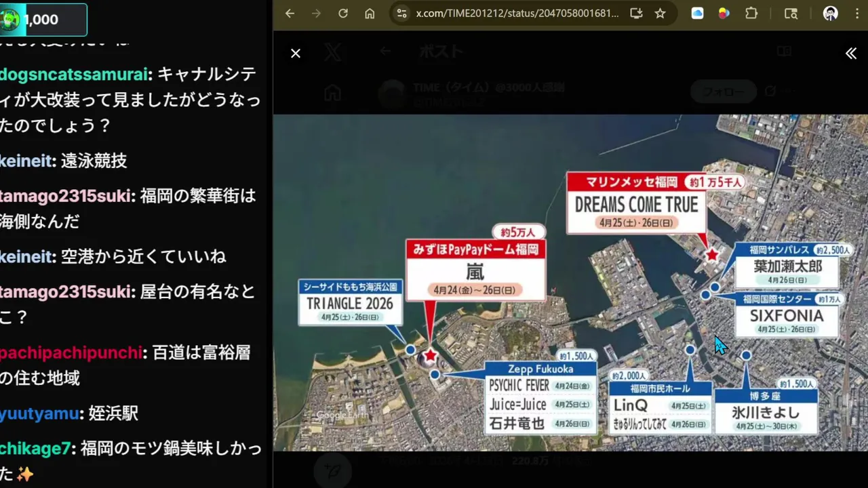Click the 約5万人 capacity badge

click(519, 232)
